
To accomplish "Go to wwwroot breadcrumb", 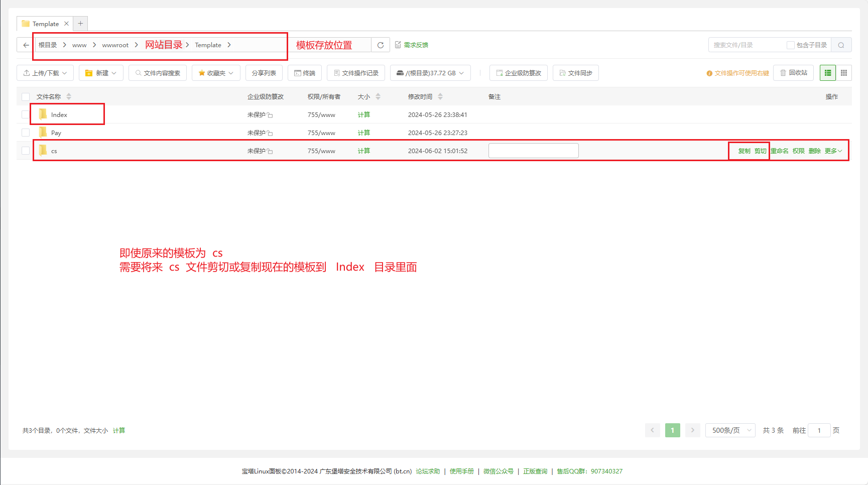I will 115,45.
